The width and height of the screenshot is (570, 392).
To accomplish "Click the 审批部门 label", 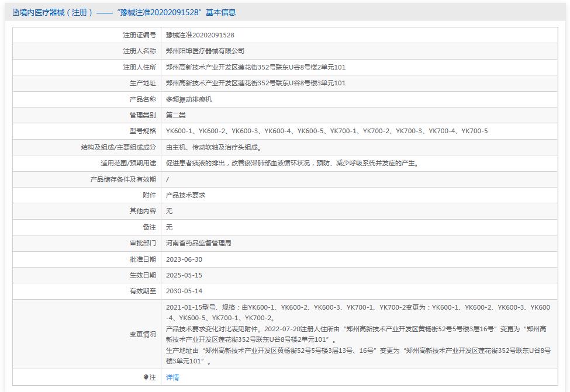I will coord(143,243).
